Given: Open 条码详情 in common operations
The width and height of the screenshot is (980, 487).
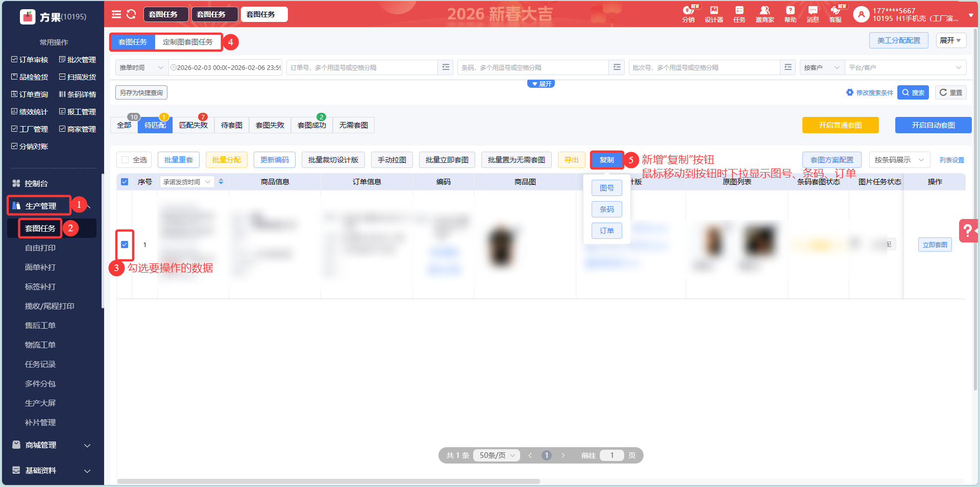Looking at the screenshot, I should click(78, 94).
